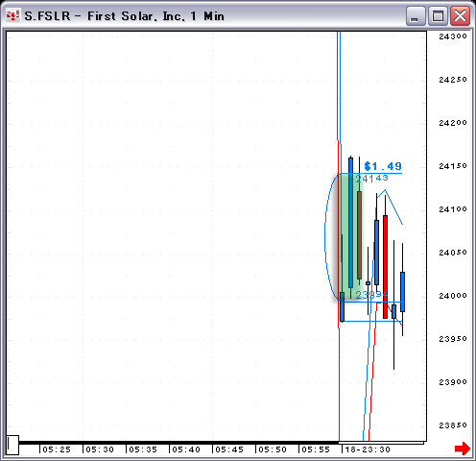Click the 05:40 time axis label
This screenshot has height=461, width=476.
186,449
